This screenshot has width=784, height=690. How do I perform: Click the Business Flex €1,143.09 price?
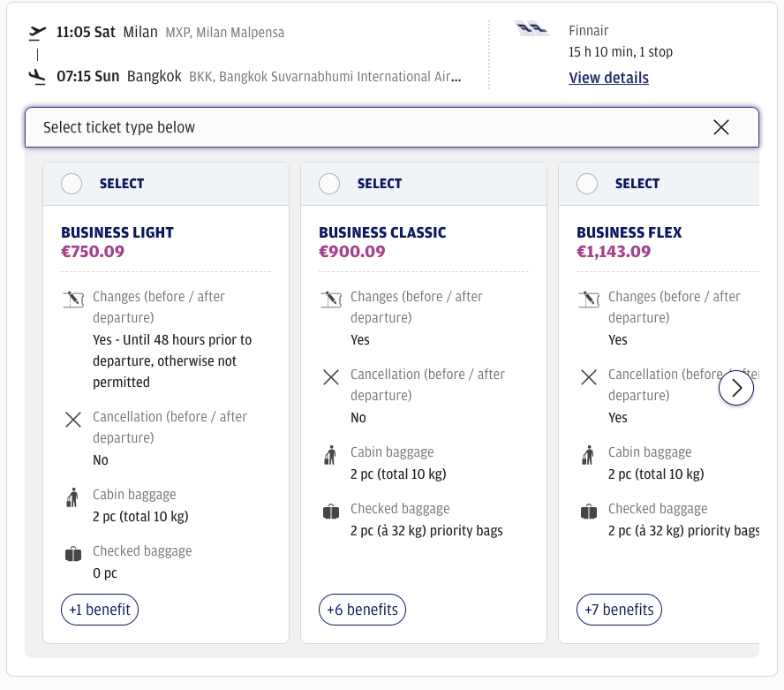click(x=613, y=252)
